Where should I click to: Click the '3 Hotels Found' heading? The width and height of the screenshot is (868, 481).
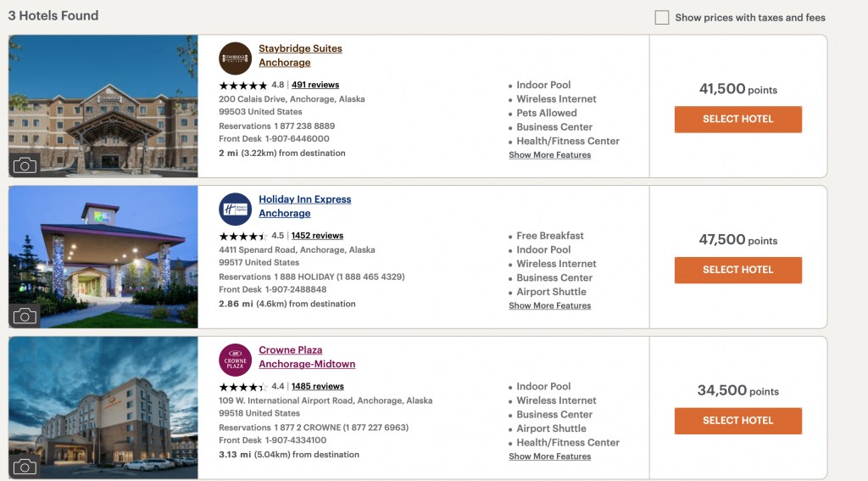(53, 15)
